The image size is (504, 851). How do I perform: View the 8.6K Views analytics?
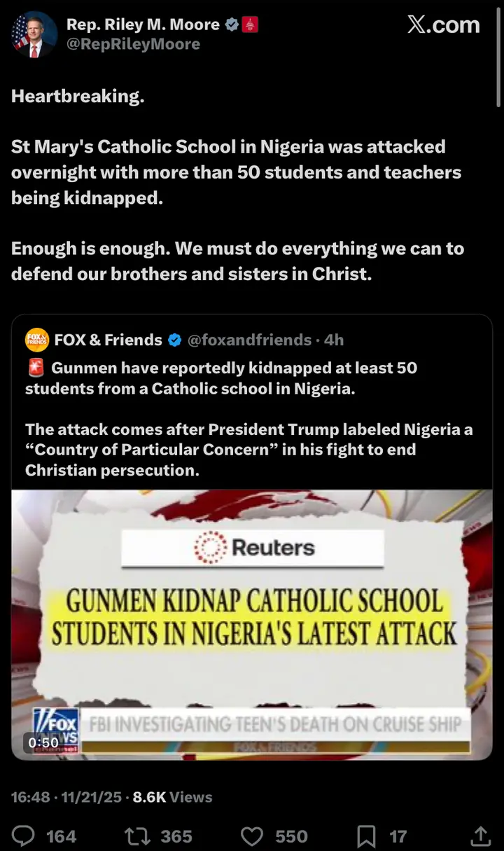point(172,797)
